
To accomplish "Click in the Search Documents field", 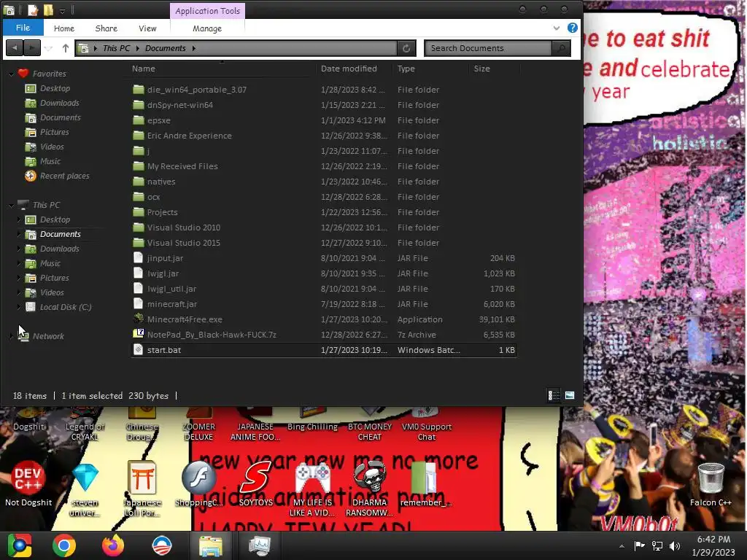I will pyautogui.click(x=488, y=48).
